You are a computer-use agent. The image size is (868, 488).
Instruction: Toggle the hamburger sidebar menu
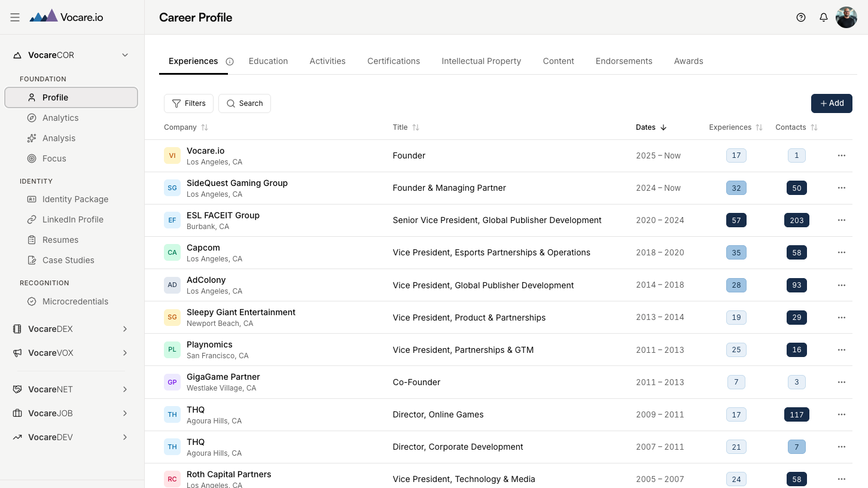15,17
